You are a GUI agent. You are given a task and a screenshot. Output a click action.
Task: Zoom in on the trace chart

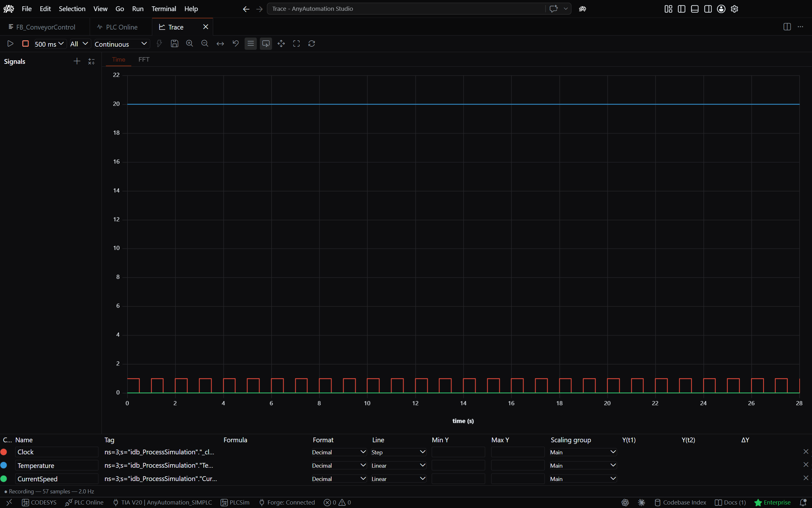pyautogui.click(x=190, y=44)
